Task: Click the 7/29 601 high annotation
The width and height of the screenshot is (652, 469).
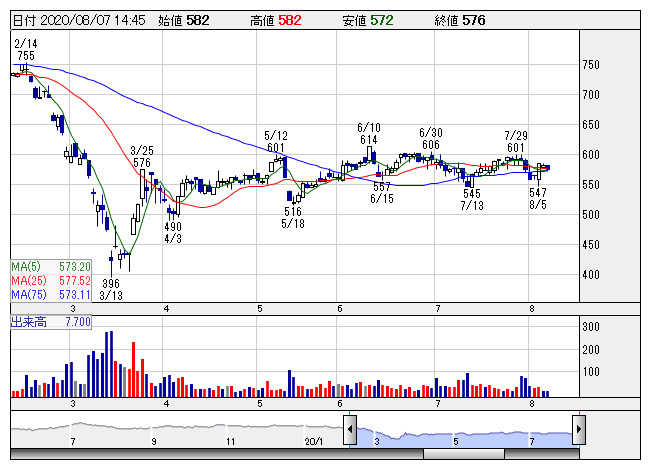Action: [x=516, y=141]
